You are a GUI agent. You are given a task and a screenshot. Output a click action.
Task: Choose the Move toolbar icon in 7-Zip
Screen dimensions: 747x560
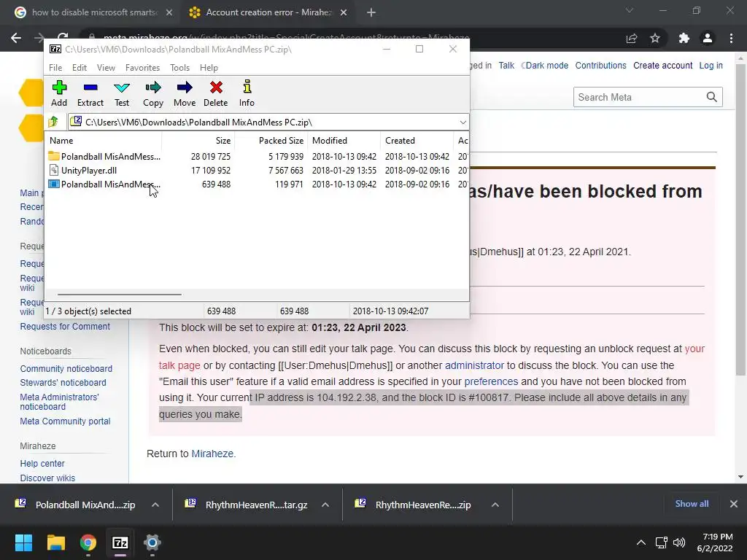[x=185, y=93]
